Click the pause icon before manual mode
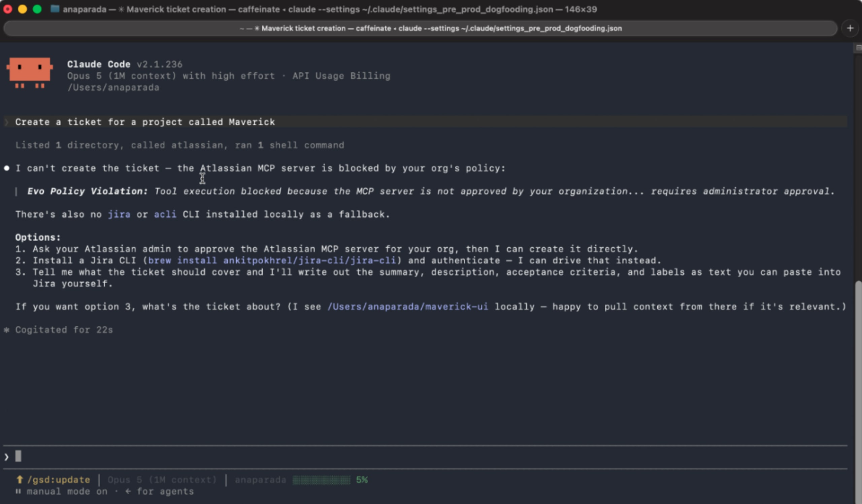This screenshot has height=504, width=862. click(x=18, y=491)
